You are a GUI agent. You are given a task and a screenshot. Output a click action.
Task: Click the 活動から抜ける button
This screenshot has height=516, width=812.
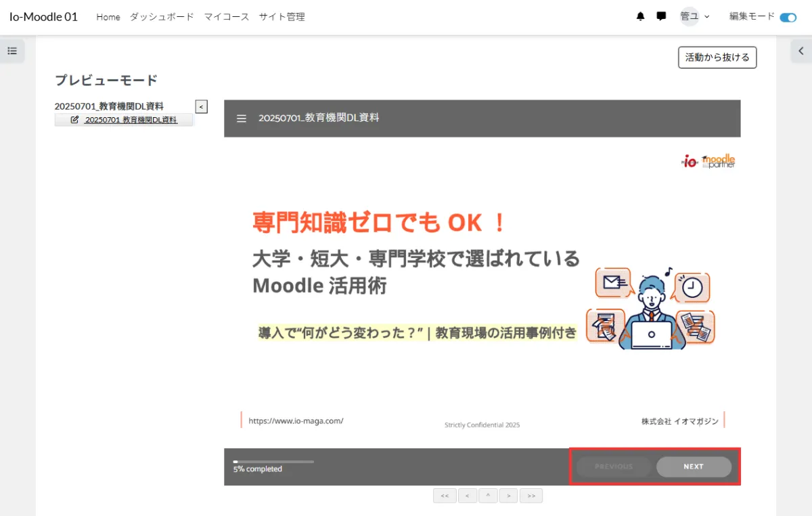point(717,58)
